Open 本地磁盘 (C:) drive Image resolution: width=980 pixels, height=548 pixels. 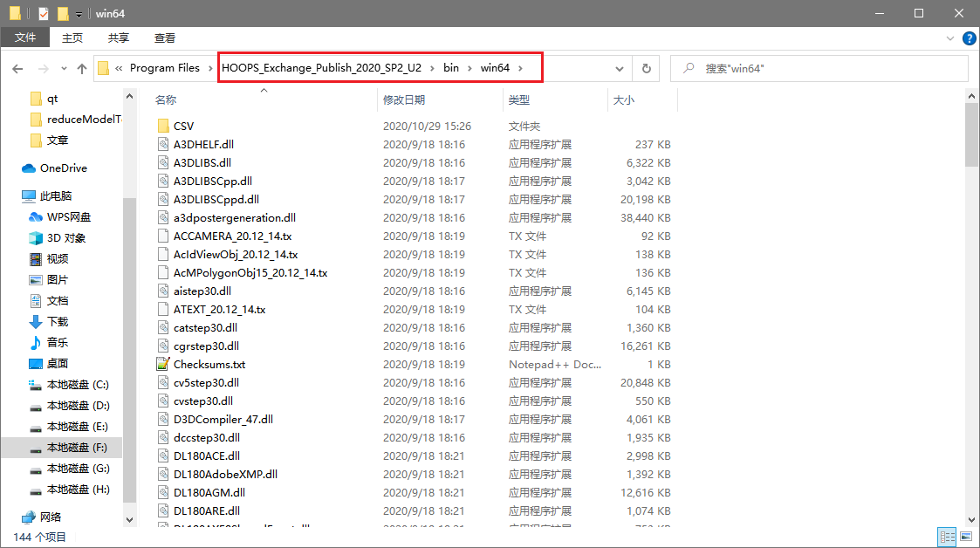click(78, 385)
